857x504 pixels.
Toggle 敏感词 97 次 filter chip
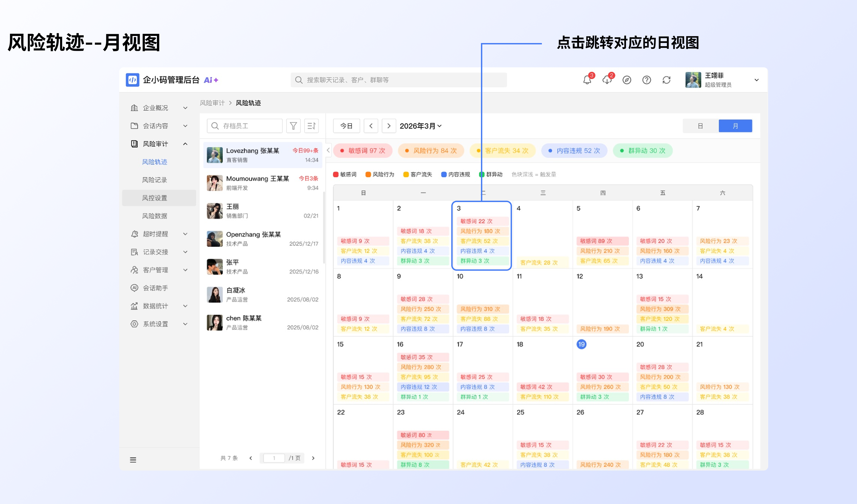pos(362,151)
